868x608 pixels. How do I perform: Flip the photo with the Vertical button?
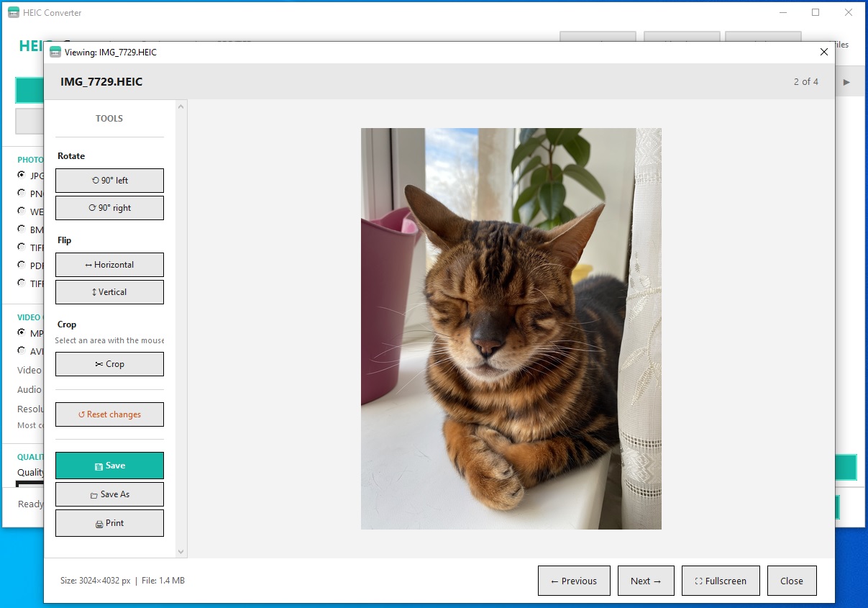click(109, 292)
